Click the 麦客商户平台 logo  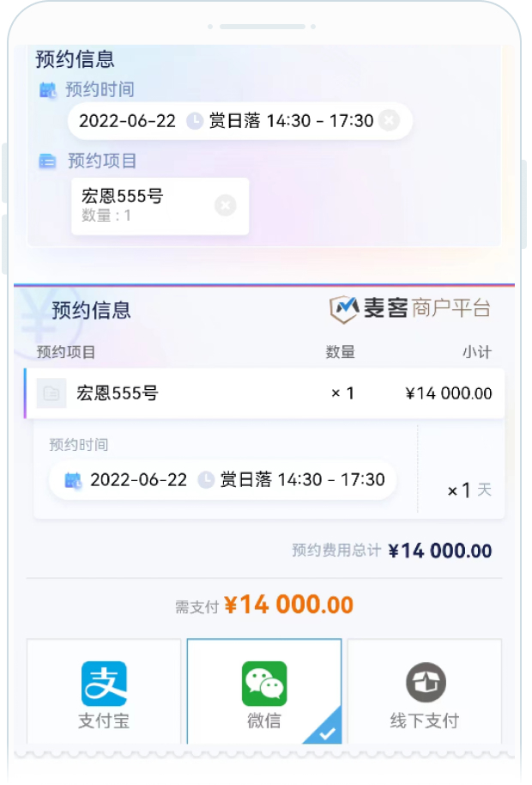pyautogui.click(x=411, y=309)
